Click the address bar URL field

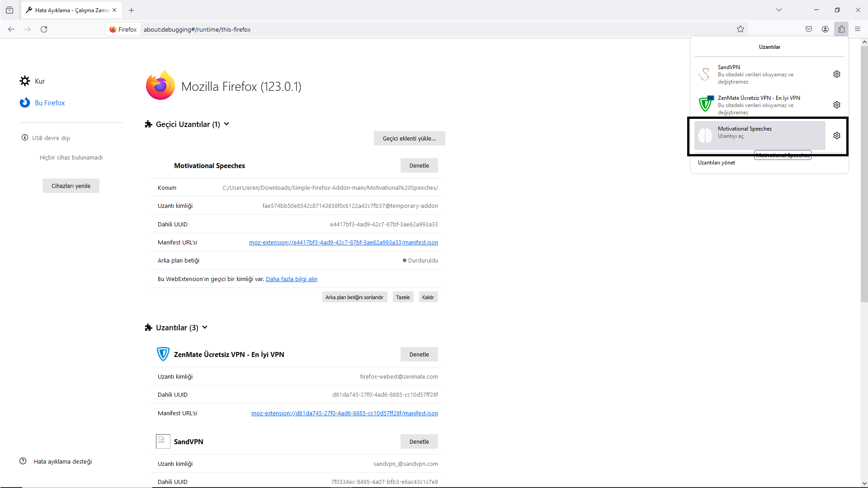407,29
